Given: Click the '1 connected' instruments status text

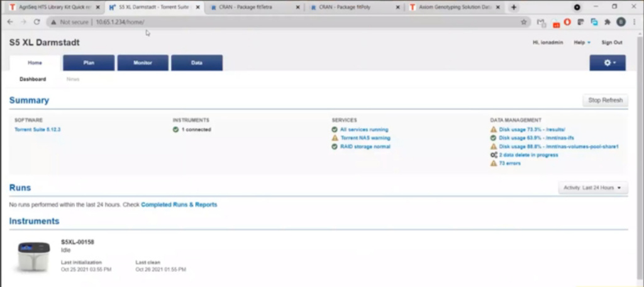Looking at the screenshot, I should click(x=196, y=129).
